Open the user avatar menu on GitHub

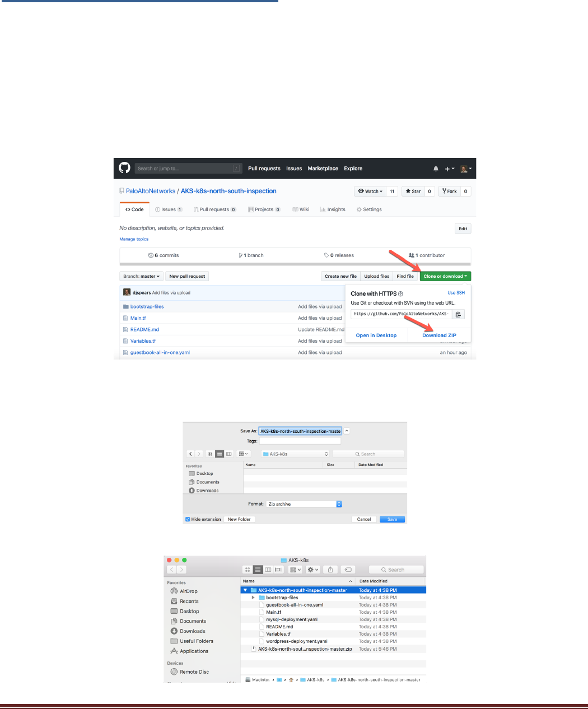(x=466, y=169)
